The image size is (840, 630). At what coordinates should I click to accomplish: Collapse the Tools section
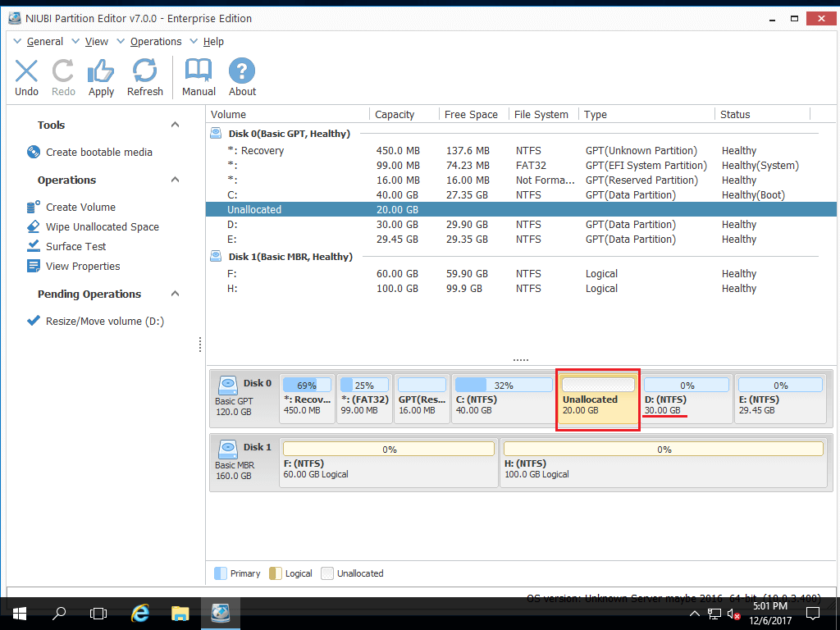click(x=175, y=125)
